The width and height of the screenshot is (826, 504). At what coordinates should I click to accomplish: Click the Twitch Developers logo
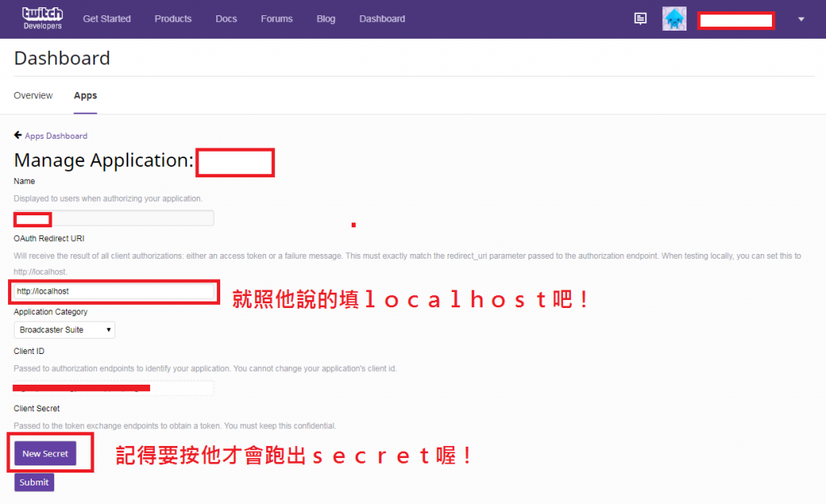[42, 19]
